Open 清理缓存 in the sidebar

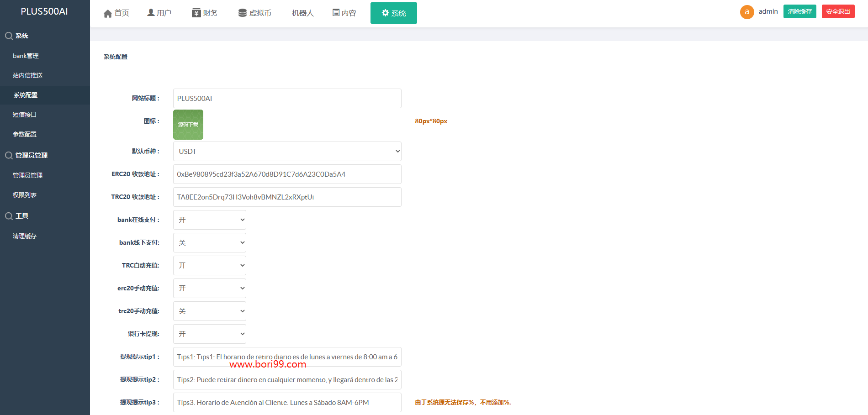(x=45, y=236)
